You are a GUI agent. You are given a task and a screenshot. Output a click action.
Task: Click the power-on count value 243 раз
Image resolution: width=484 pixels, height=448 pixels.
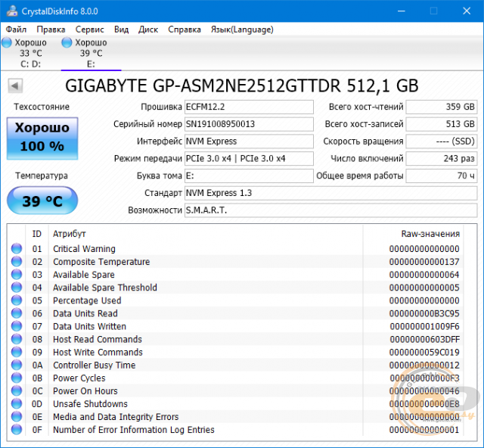point(442,159)
